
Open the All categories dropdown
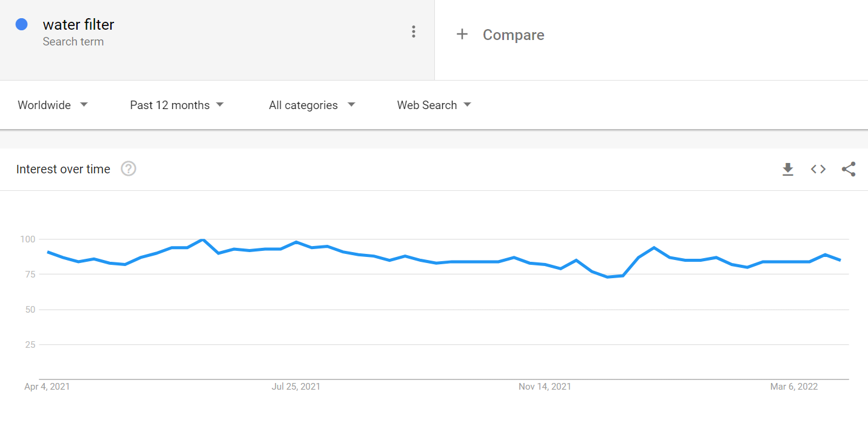click(x=312, y=105)
